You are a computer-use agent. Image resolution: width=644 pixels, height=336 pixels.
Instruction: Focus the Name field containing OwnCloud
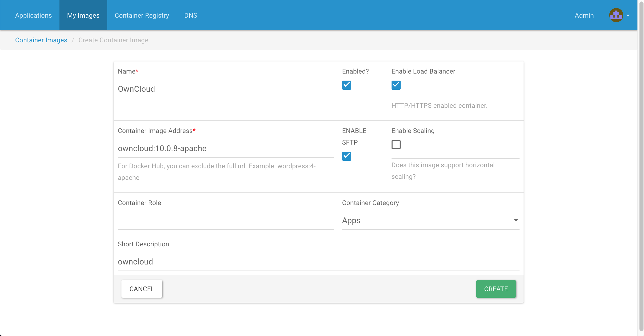pyautogui.click(x=226, y=89)
